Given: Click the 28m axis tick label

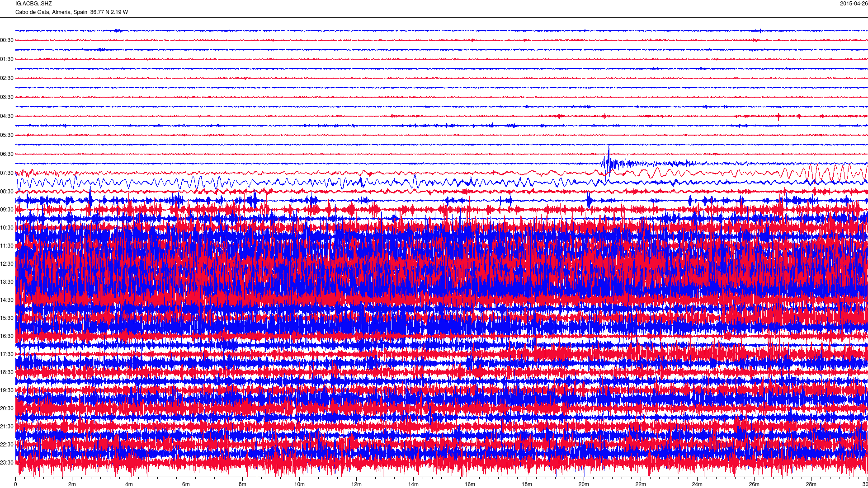Looking at the screenshot, I should (x=811, y=484).
